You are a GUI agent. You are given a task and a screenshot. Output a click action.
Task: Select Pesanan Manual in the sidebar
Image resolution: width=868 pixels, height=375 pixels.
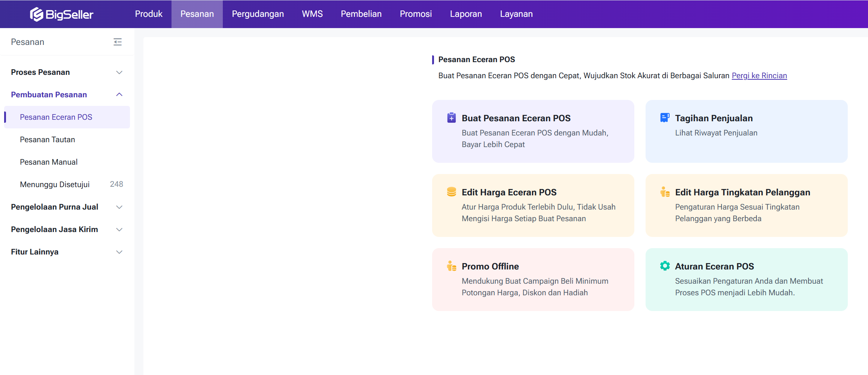pyautogui.click(x=49, y=162)
